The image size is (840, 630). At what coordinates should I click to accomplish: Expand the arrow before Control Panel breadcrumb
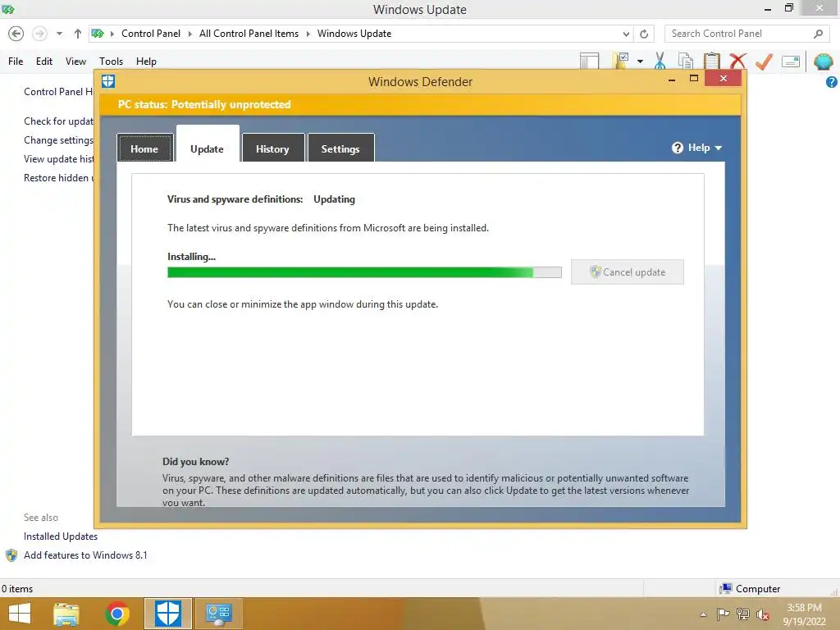(112, 34)
